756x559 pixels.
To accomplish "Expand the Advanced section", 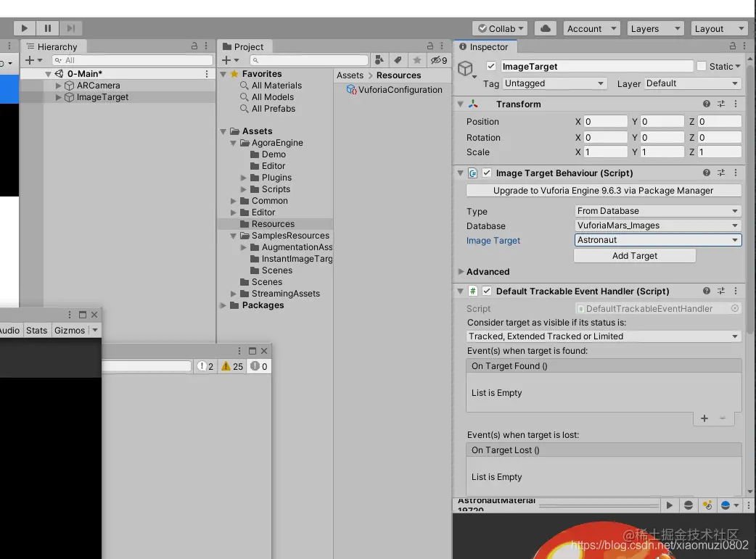I will (x=461, y=272).
